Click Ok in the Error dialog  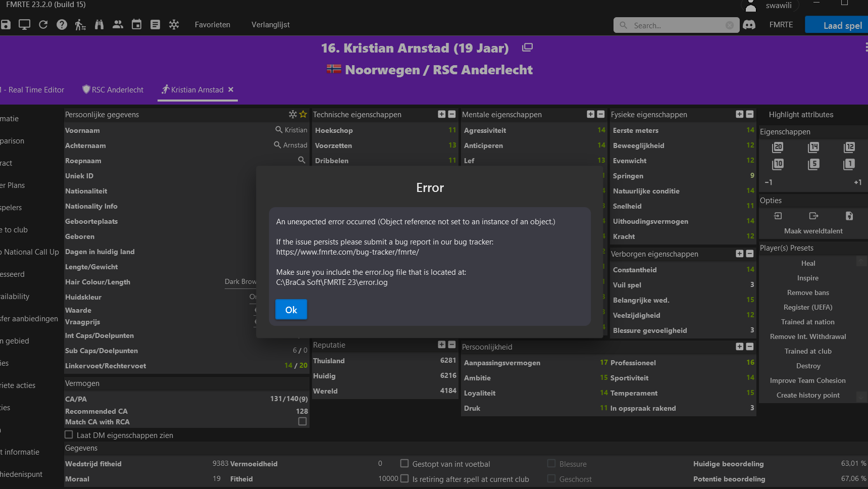click(291, 310)
